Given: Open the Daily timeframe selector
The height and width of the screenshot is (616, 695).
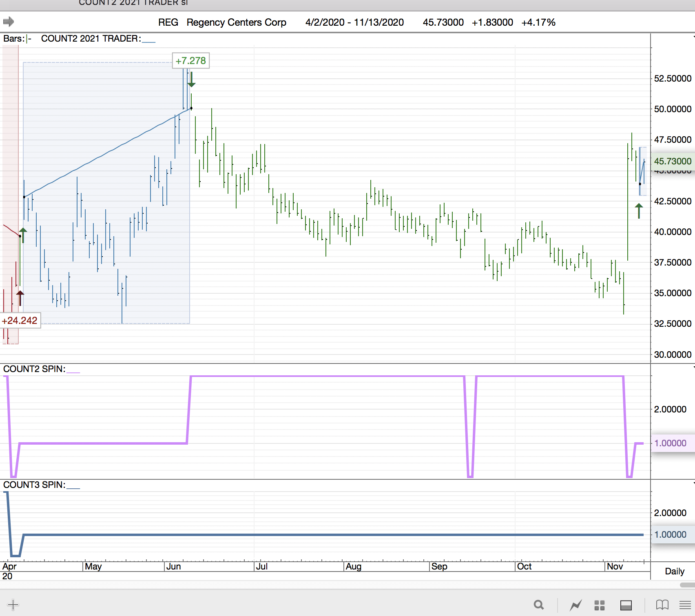Looking at the screenshot, I should tap(674, 571).
